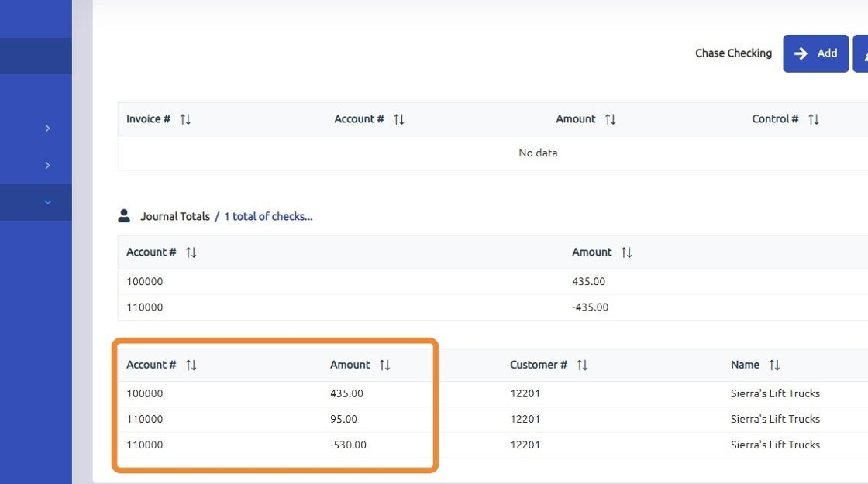Image resolution: width=868 pixels, height=484 pixels.
Task: Sort by Control # column arrows
Action: coord(813,119)
